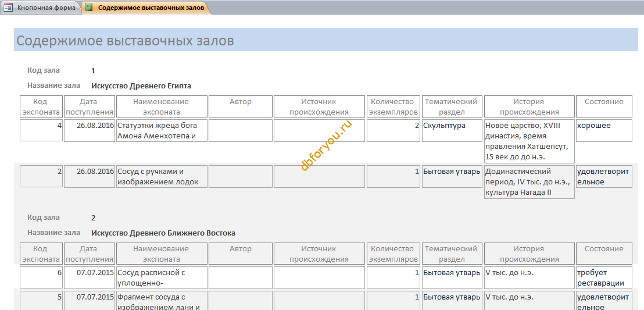Click История происхождения header in hall 1 table

[529, 106]
